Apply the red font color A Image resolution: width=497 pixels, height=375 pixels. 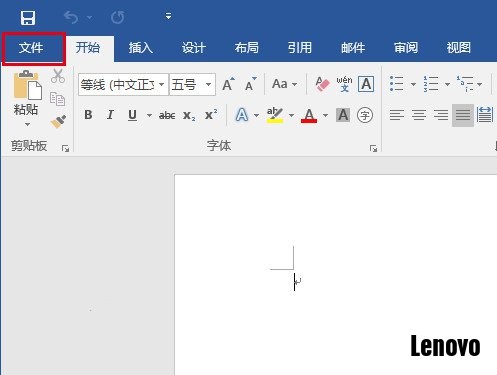tap(309, 115)
